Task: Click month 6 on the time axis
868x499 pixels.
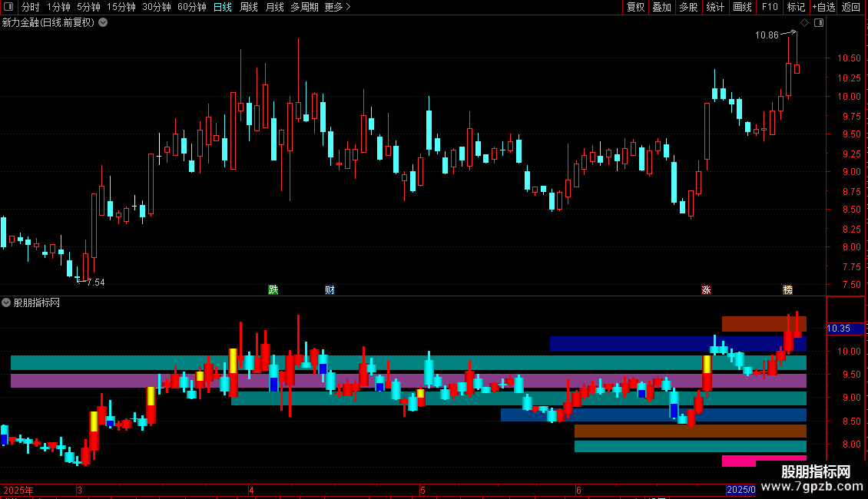Action: [x=578, y=490]
